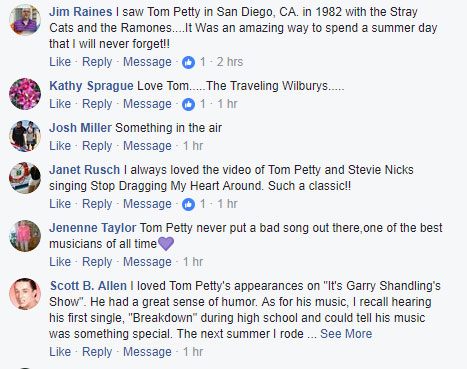Open Jim Raines' profile picture
The image size is (467, 369).
[x=25, y=20]
